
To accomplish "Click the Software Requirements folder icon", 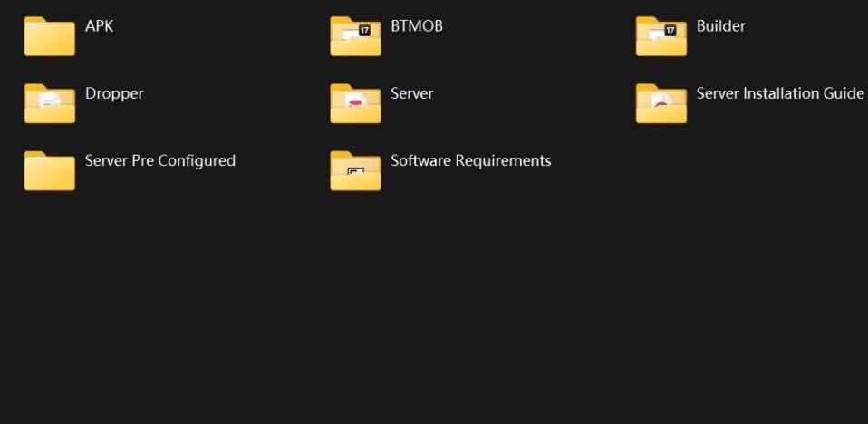I will point(355,170).
